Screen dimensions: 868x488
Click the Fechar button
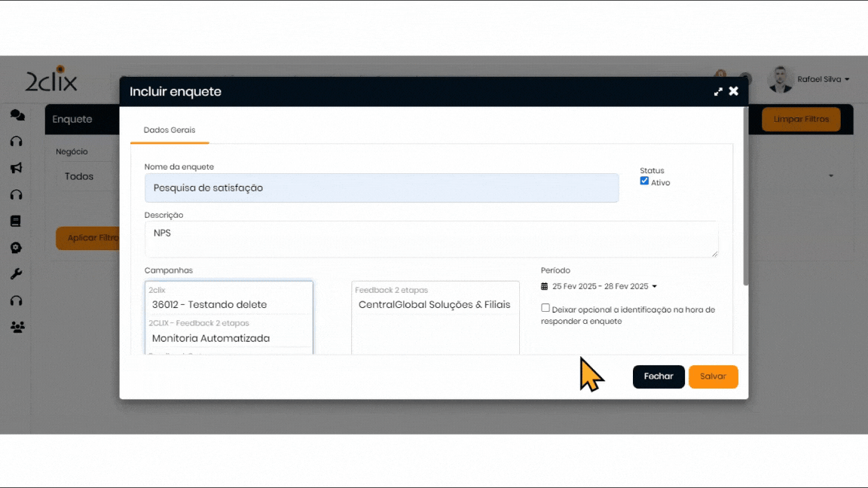coord(658,377)
